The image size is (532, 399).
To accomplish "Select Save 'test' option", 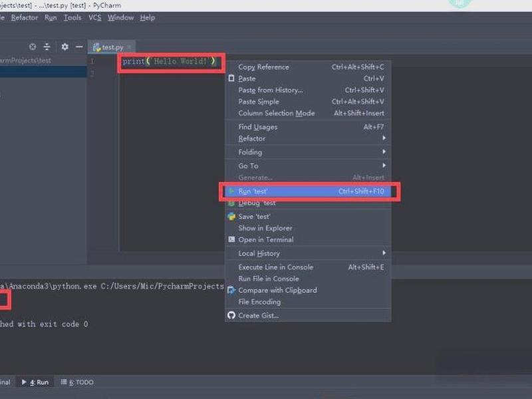I will (x=308, y=217).
